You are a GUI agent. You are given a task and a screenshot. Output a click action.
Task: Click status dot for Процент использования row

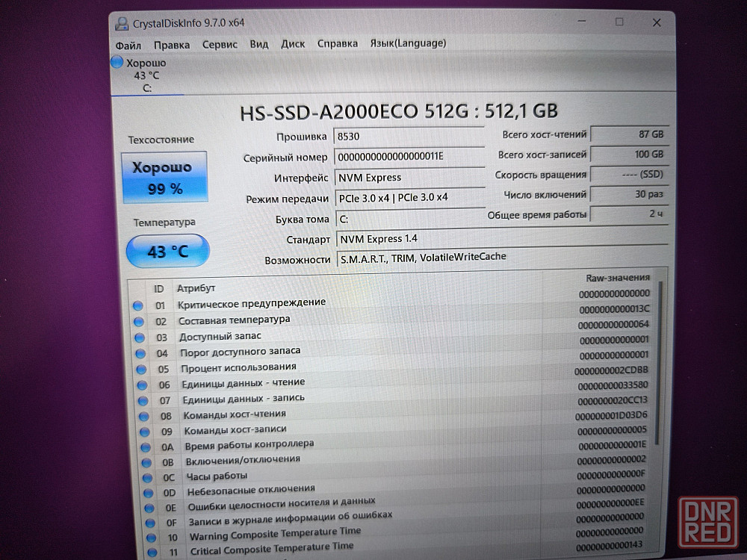[141, 369]
